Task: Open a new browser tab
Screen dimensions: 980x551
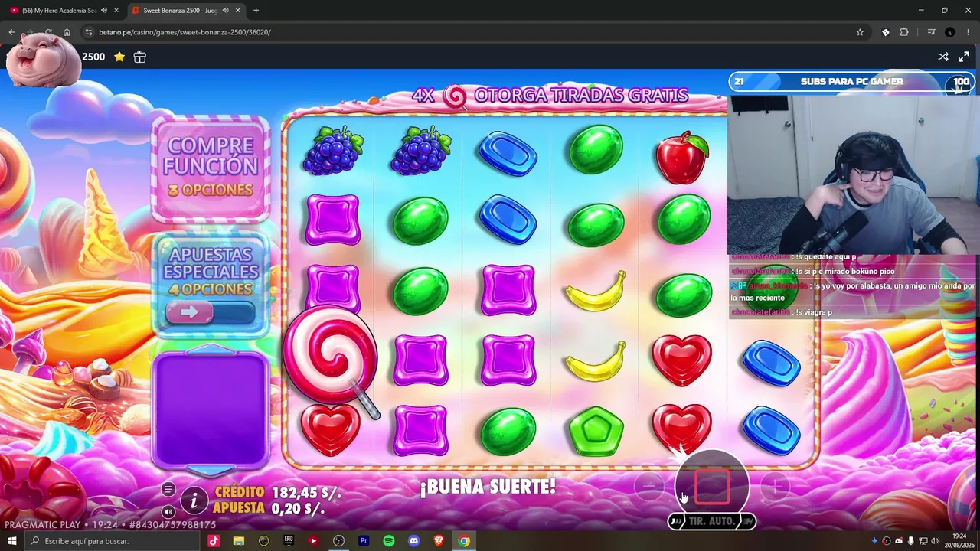Action: 256,11
